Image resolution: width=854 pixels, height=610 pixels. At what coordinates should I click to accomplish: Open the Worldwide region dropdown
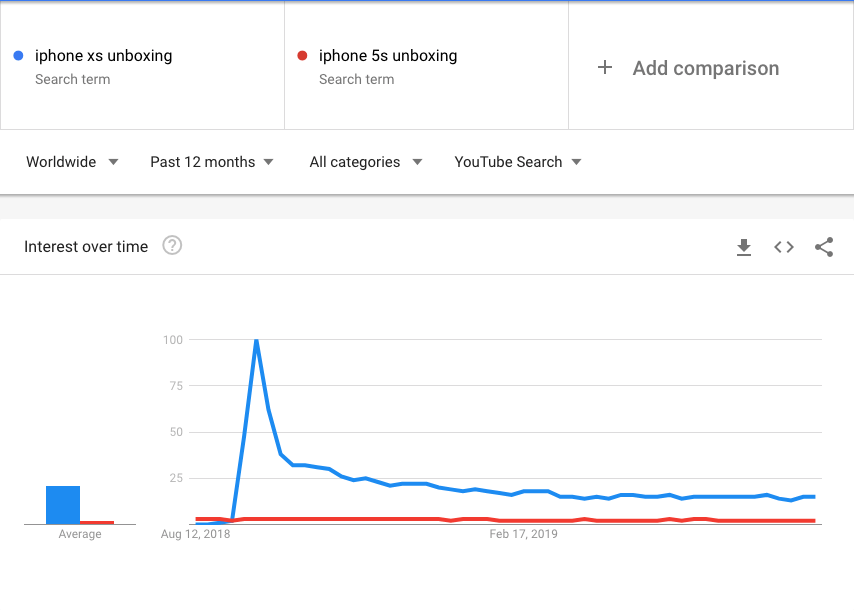click(x=70, y=161)
